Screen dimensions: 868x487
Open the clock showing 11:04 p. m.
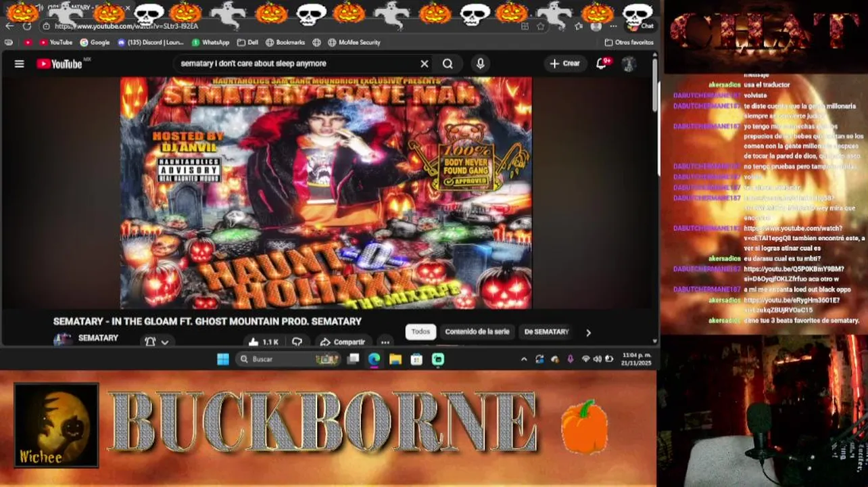(x=637, y=358)
